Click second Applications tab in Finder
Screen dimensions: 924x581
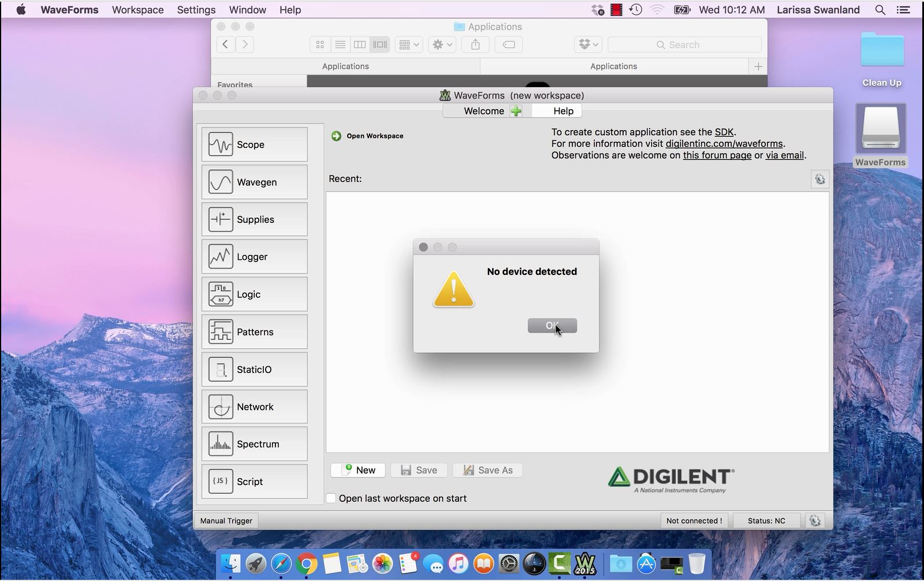tap(613, 66)
